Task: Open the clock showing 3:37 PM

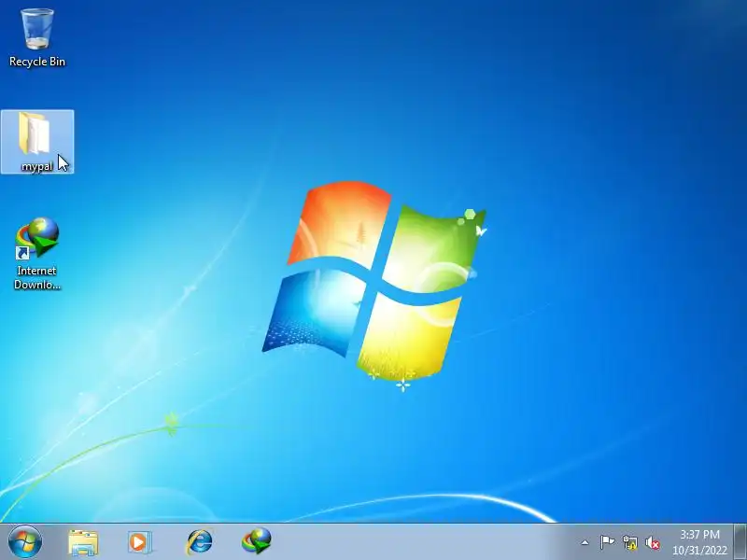Action: point(699,542)
